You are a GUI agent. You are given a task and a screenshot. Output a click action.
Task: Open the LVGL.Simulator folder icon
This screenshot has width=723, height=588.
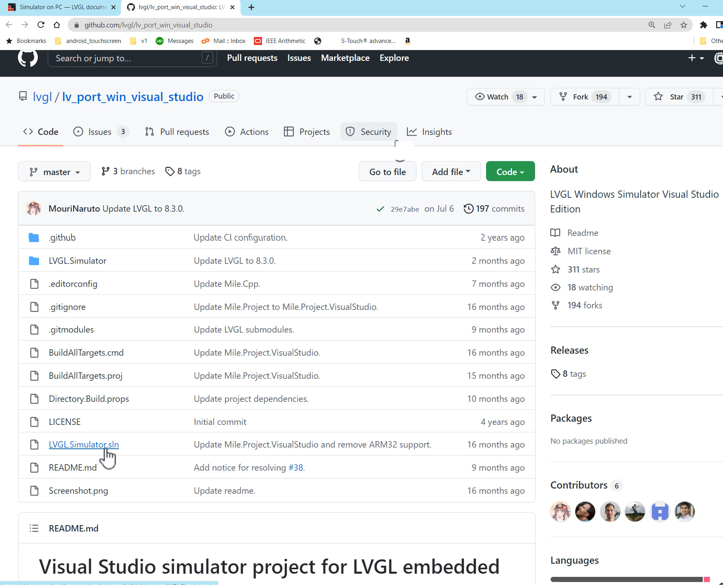tap(34, 261)
